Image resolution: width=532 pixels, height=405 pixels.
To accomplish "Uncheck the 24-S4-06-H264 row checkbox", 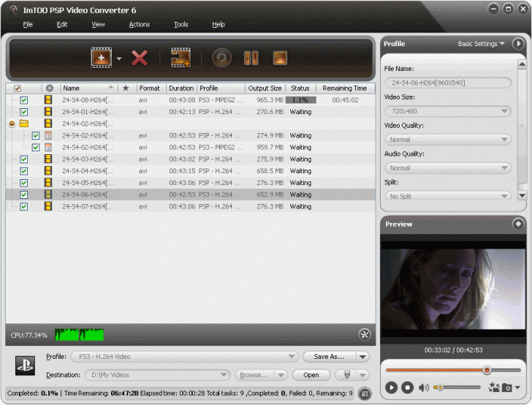I will point(23,195).
